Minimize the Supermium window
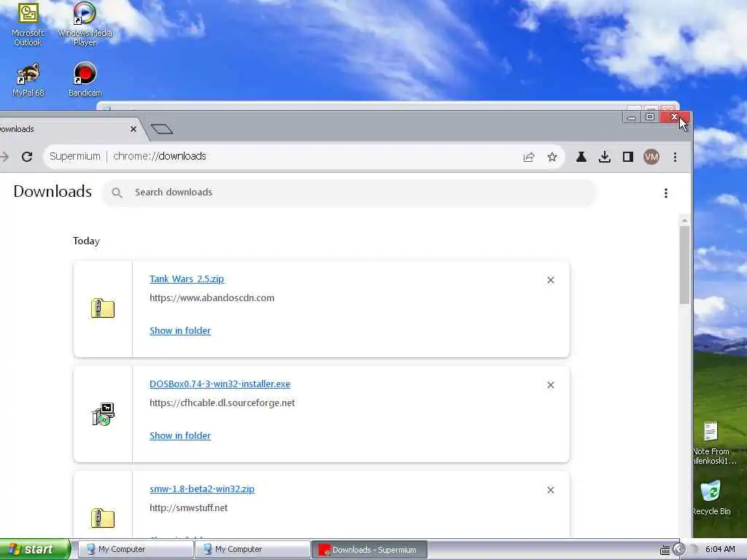 [632, 117]
